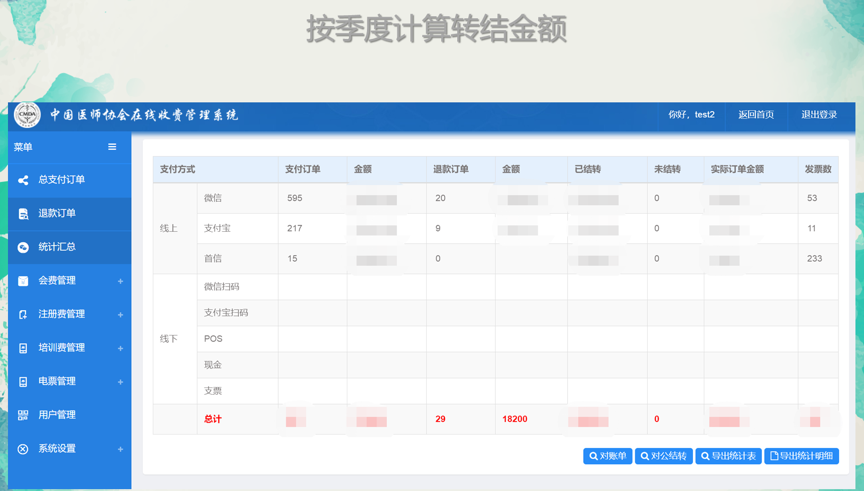The height and width of the screenshot is (491, 864).
Task: Expand the 会费管理 plus sign
Action: coord(120,281)
